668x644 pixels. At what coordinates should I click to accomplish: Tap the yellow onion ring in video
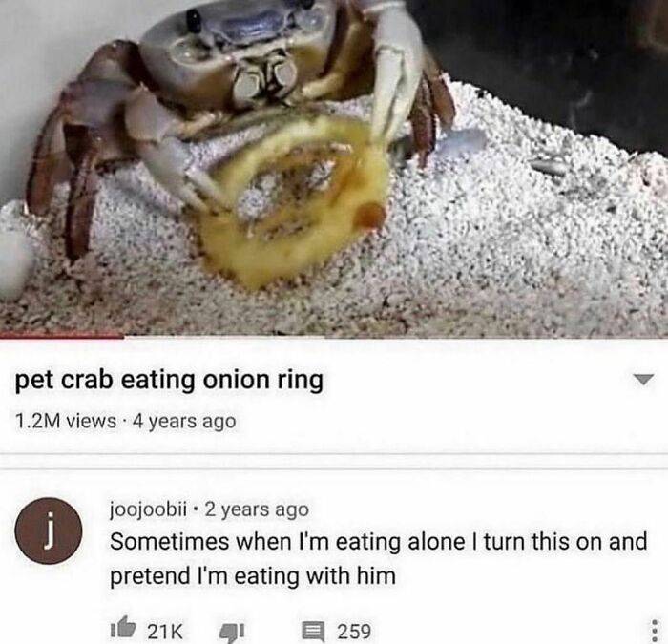coord(294,200)
